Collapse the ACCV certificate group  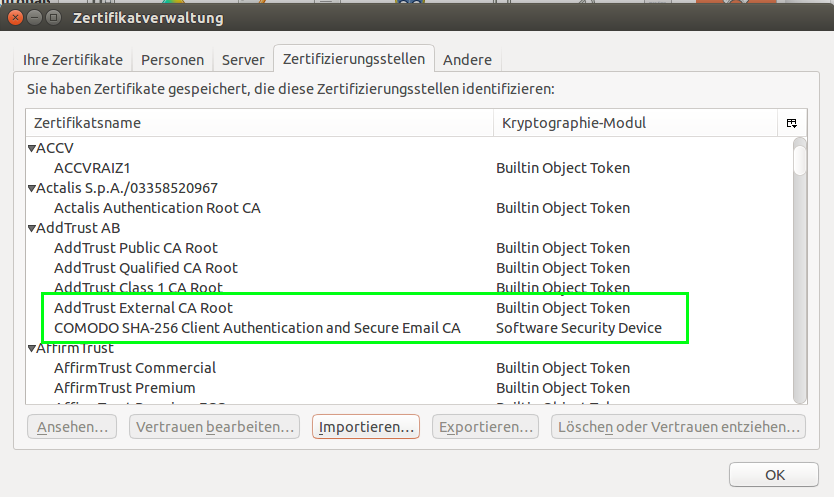pyautogui.click(x=31, y=148)
